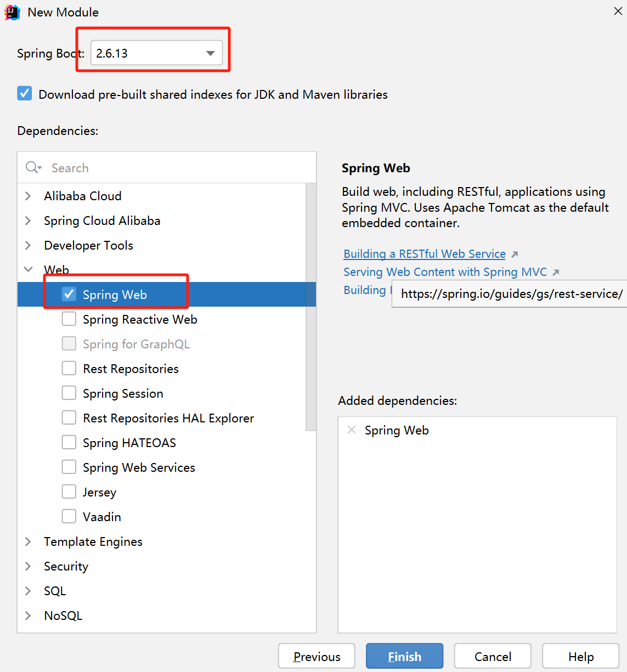627x672 pixels.
Task: Click the partially hidden Building link
Action: 366,290
